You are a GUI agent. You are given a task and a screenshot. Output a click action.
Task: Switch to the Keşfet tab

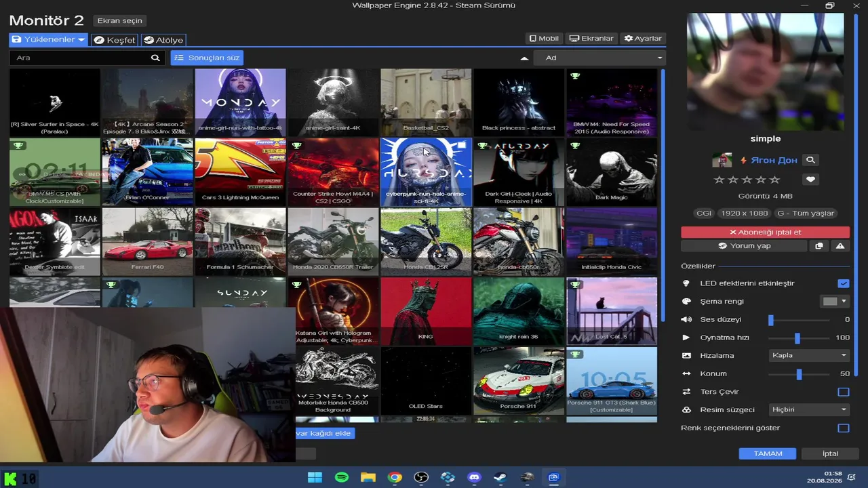(115, 40)
